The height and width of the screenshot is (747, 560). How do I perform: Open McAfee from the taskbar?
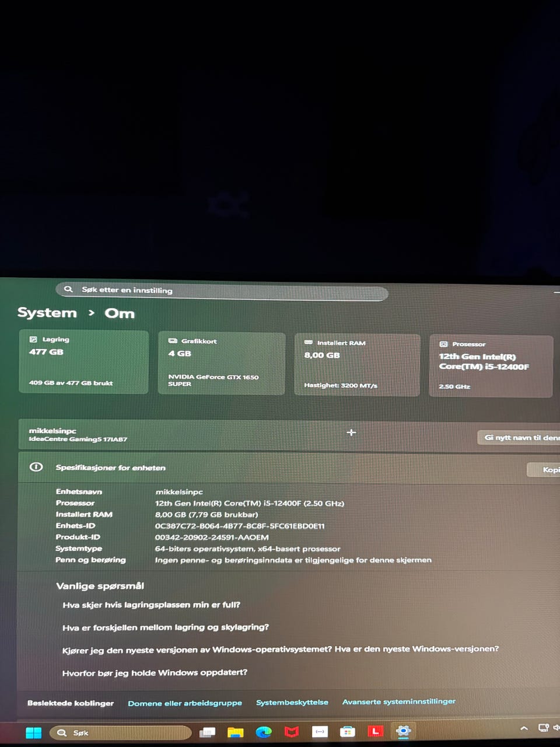click(292, 732)
